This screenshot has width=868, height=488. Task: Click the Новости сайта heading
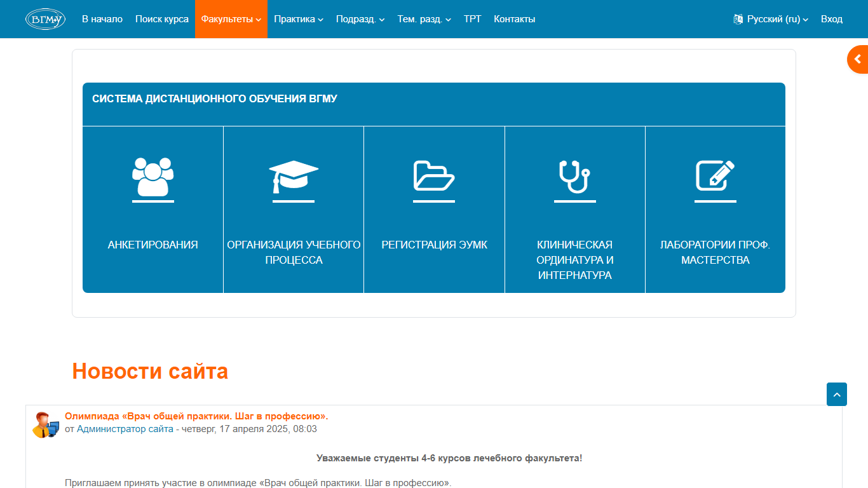pyautogui.click(x=150, y=370)
